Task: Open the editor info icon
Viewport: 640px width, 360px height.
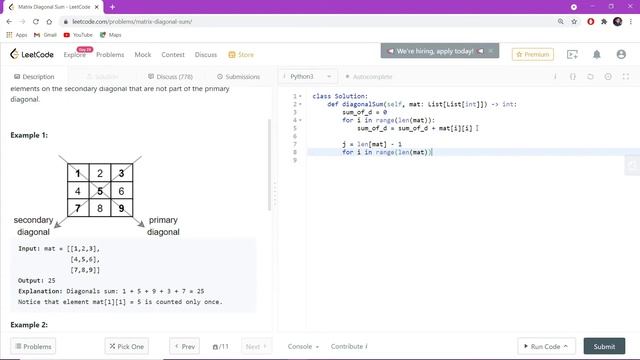Action: point(555,77)
